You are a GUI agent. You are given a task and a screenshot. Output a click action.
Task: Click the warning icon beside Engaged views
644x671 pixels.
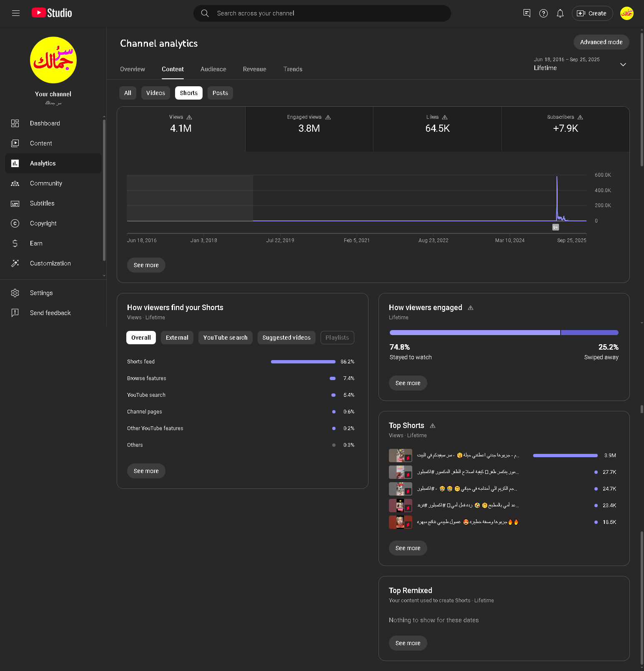point(328,118)
